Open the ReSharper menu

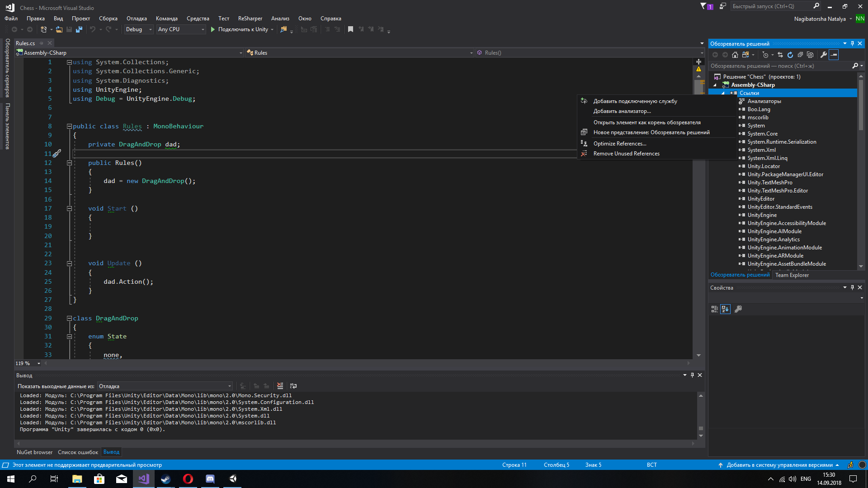coord(250,19)
